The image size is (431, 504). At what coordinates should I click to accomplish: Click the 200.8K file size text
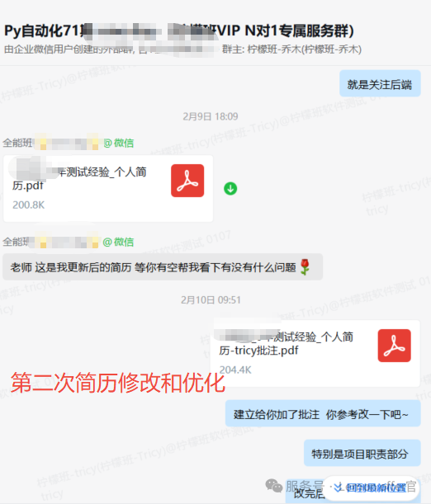click(29, 205)
